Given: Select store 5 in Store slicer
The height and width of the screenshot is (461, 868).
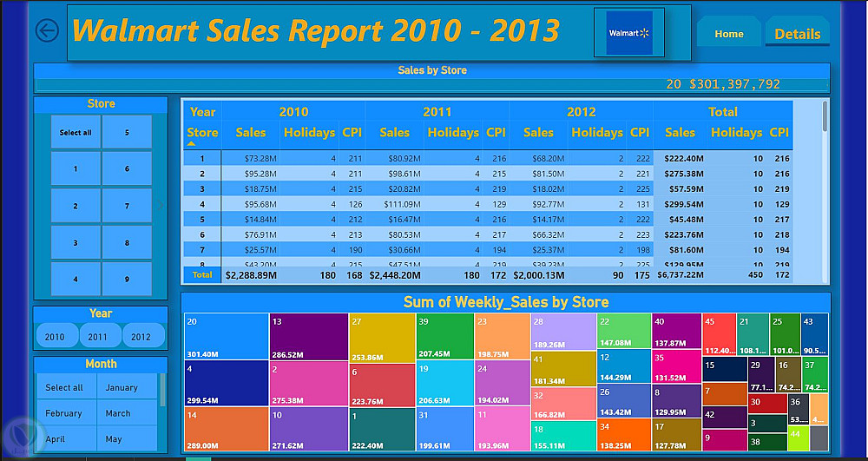Looking at the screenshot, I should coord(127,132).
